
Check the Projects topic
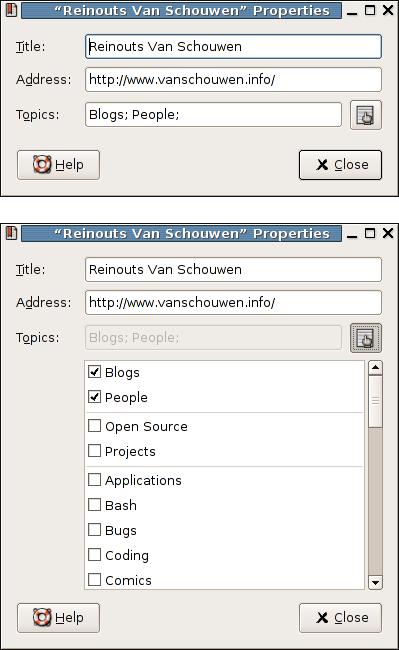click(94, 451)
